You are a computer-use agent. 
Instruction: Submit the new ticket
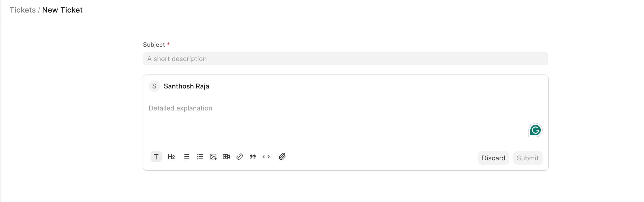click(528, 158)
